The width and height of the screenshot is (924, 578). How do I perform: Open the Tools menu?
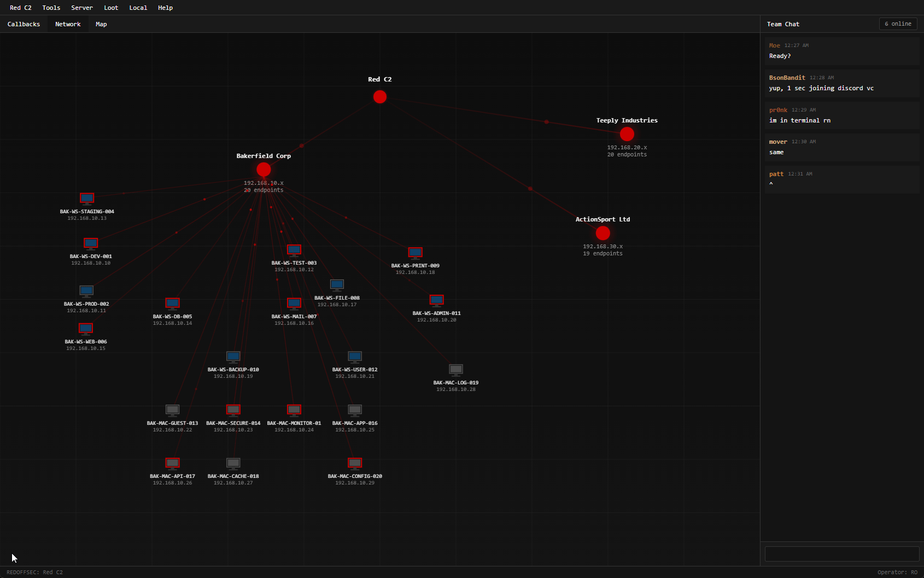(x=51, y=8)
